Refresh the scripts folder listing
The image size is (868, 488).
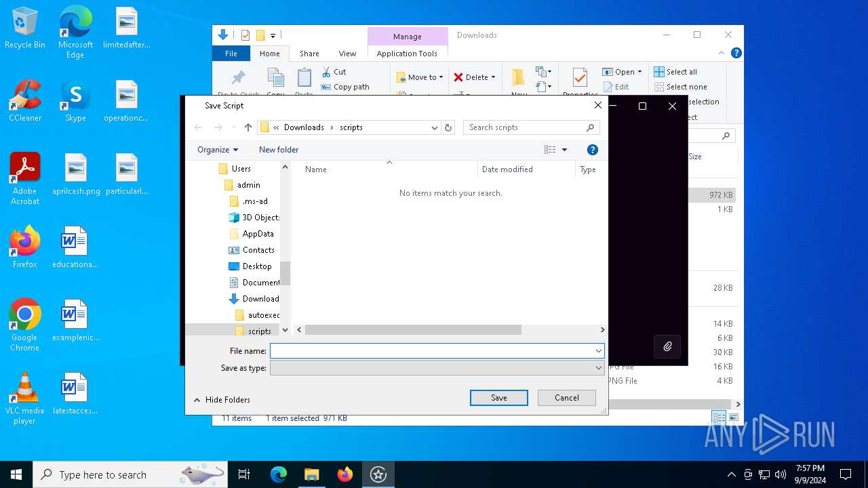[x=448, y=127]
